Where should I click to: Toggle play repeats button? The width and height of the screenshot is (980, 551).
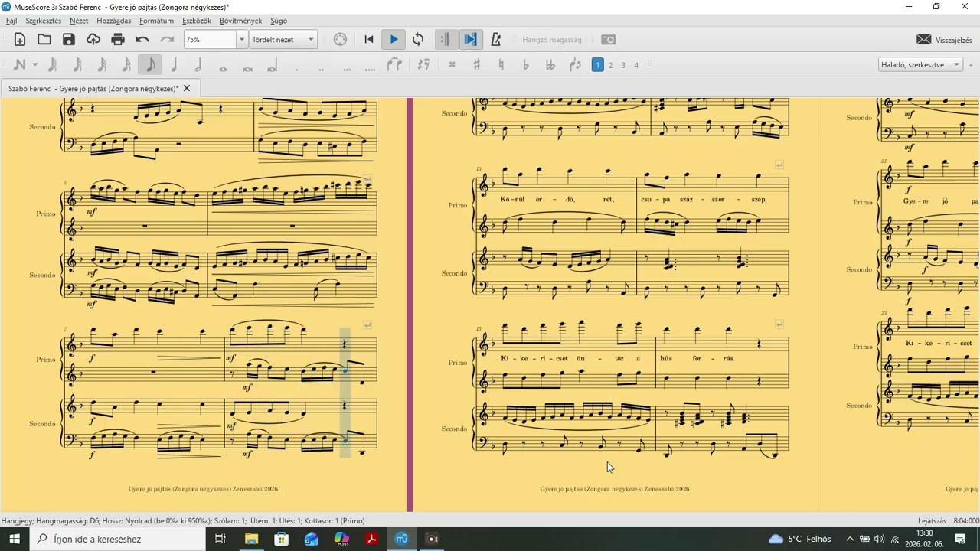pyautogui.click(x=445, y=40)
